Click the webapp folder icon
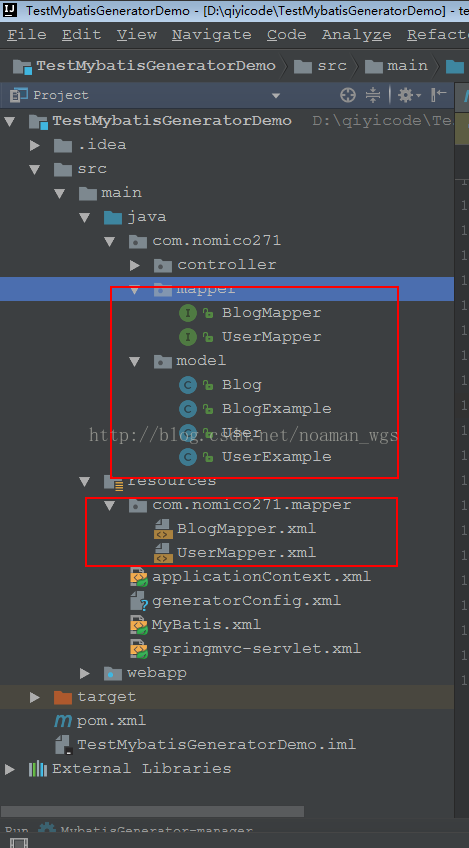The height and width of the screenshot is (848, 469). tap(113, 673)
